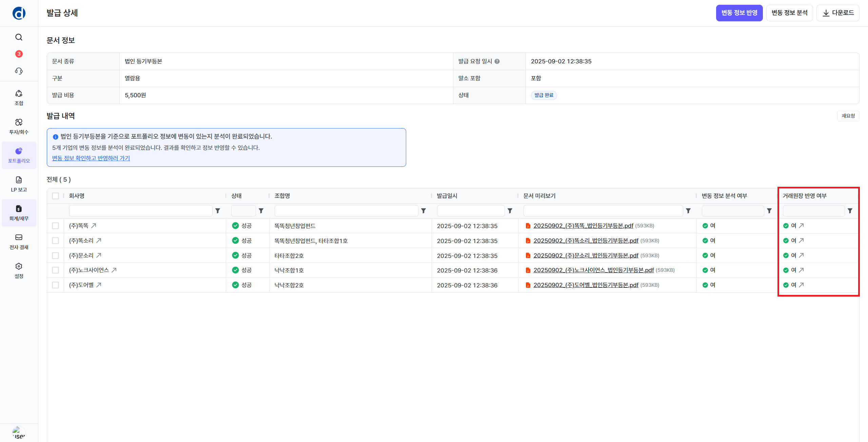Check the (주)도어벨 row checkbox
This screenshot has height=442, width=868.
(56, 285)
